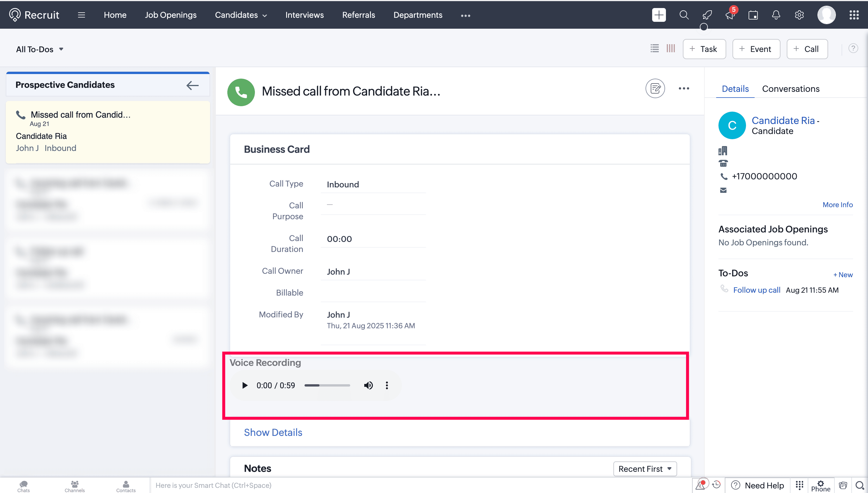This screenshot has width=868, height=493.
Task: Click the quick create plus icon
Action: [659, 15]
